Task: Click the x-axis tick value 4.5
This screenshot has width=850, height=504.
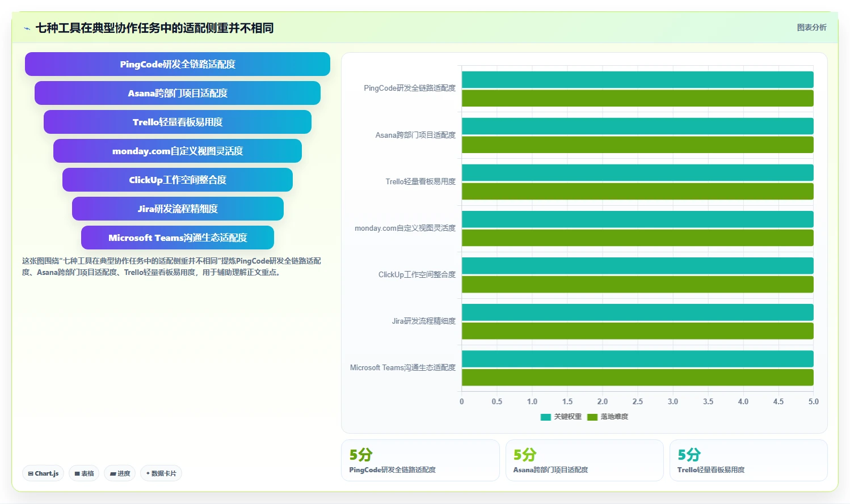Action: point(779,401)
